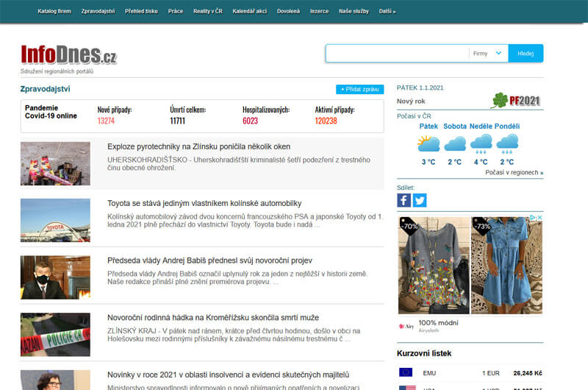This screenshot has width=588, height=390.
Task: Open Zpravodajství in top menu
Action: (98, 11)
